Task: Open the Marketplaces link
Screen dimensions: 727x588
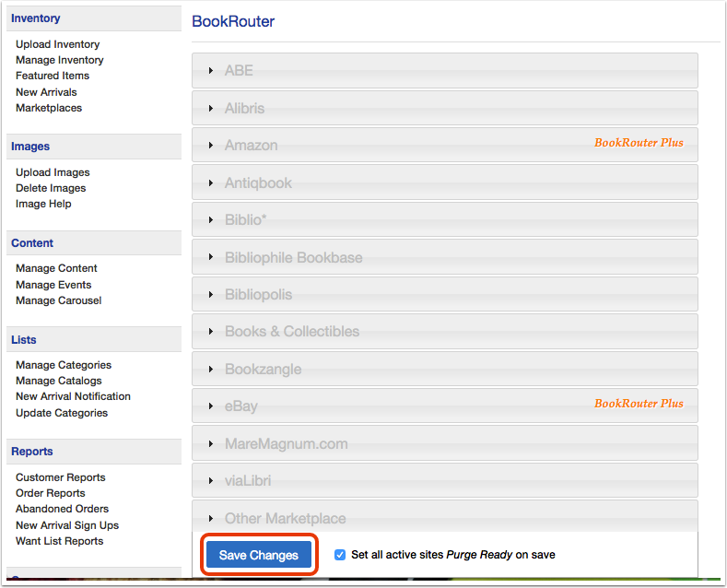Action: click(x=49, y=108)
